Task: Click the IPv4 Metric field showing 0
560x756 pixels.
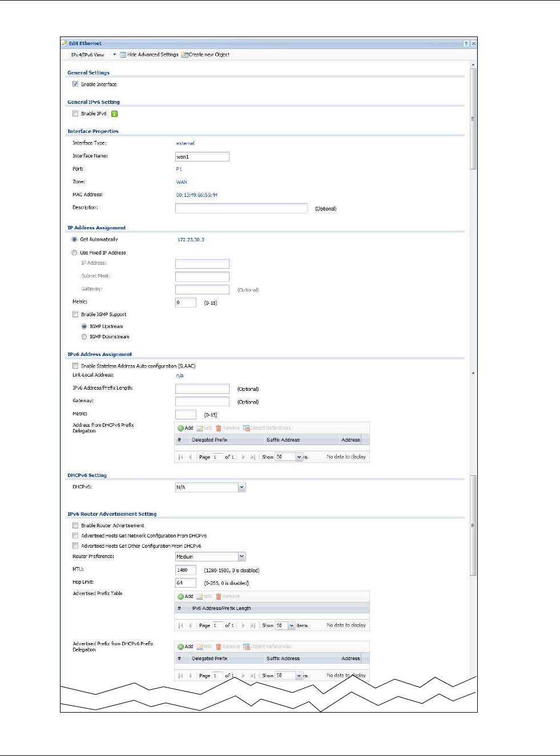Action: (x=186, y=302)
